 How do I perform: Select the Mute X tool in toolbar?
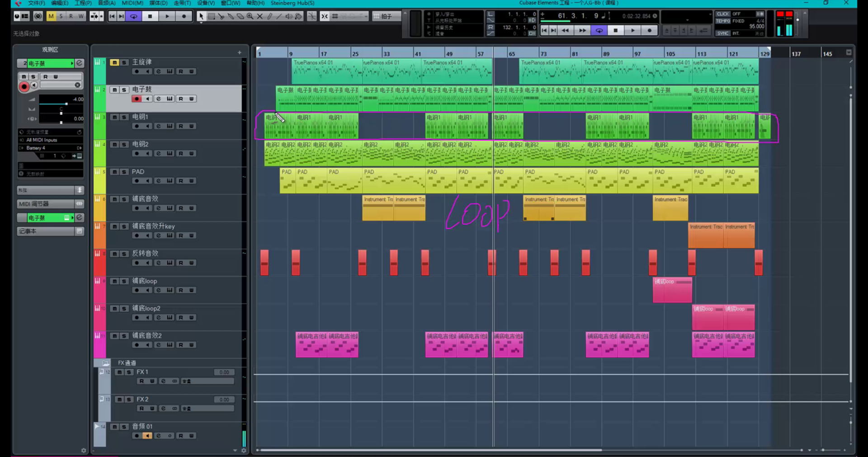coord(260,16)
